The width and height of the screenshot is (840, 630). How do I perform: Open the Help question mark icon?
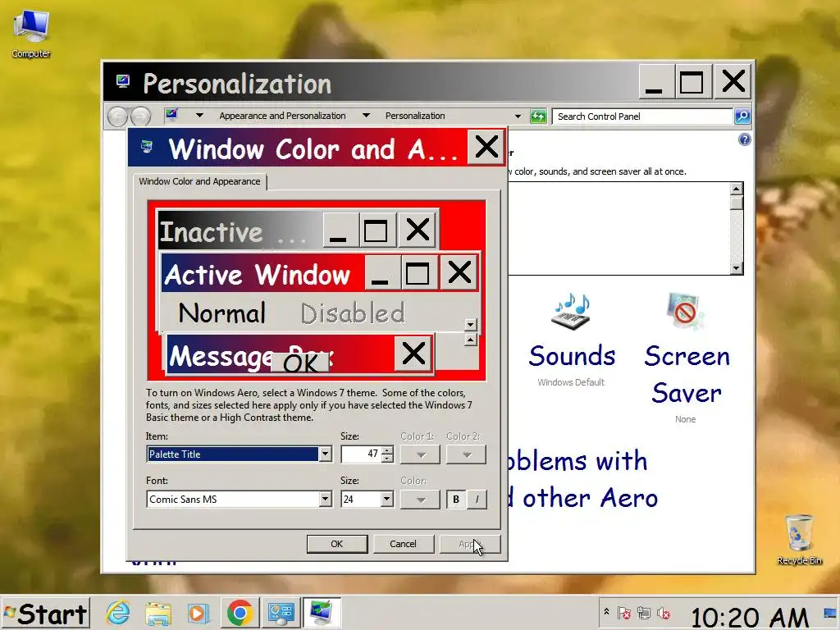(744, 139)
